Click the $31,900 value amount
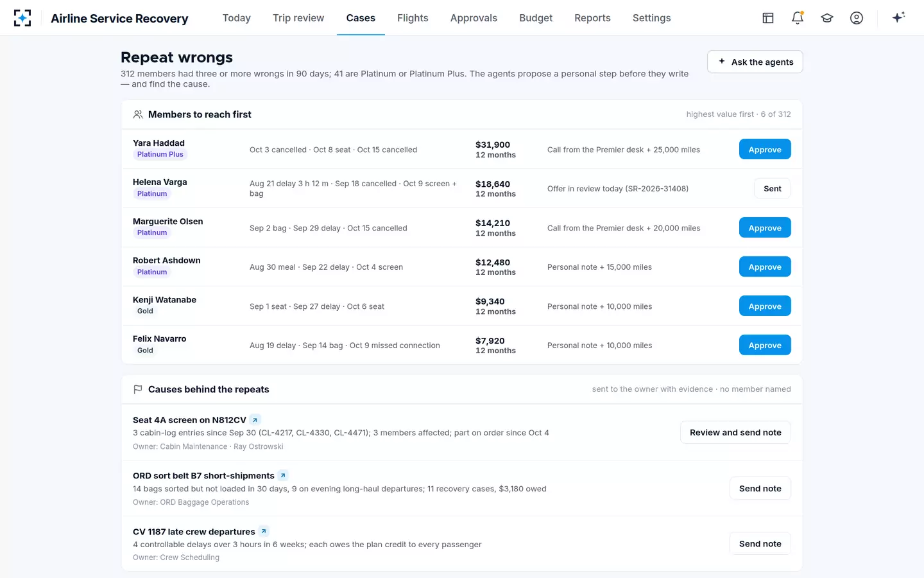Image resolution: width=924 pixels, height=578 pixels. click(493, 145)
